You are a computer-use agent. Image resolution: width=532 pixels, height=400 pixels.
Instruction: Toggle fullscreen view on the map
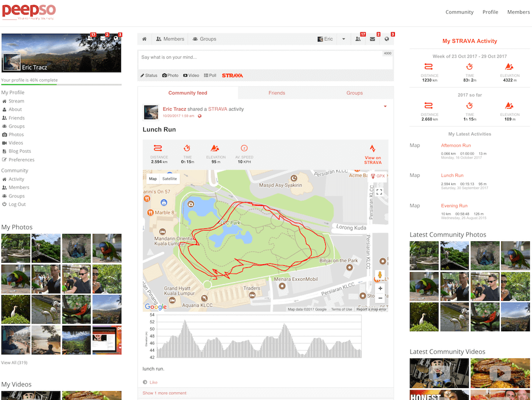click(379, 192)
